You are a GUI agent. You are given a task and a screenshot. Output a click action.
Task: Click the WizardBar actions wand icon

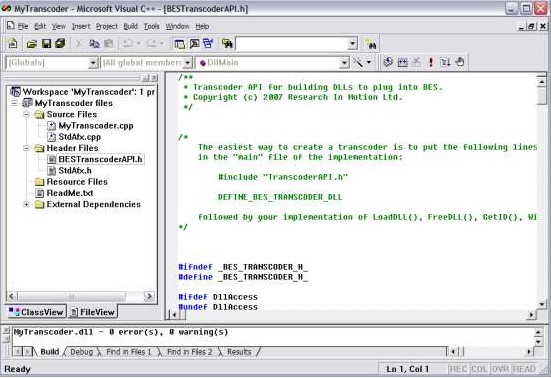coord(358,63)
